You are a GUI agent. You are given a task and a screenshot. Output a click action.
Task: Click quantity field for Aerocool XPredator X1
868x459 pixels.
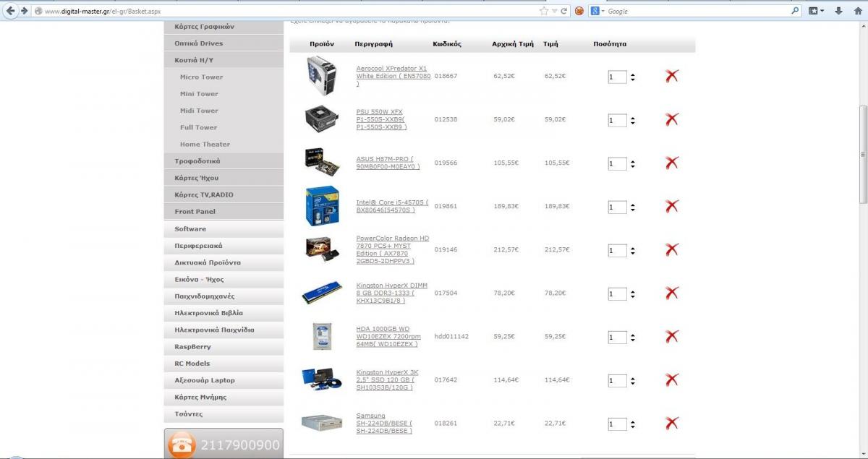click(617, 77)
